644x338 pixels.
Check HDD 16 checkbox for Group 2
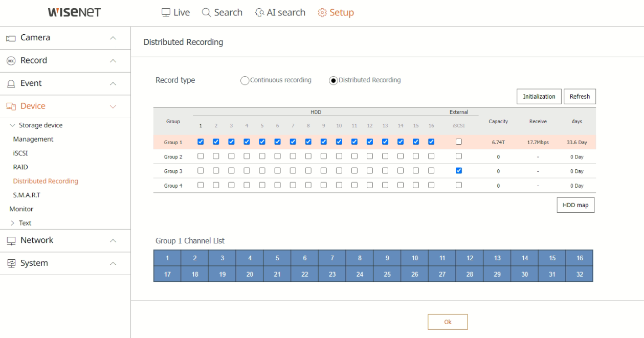pos(431,156)
